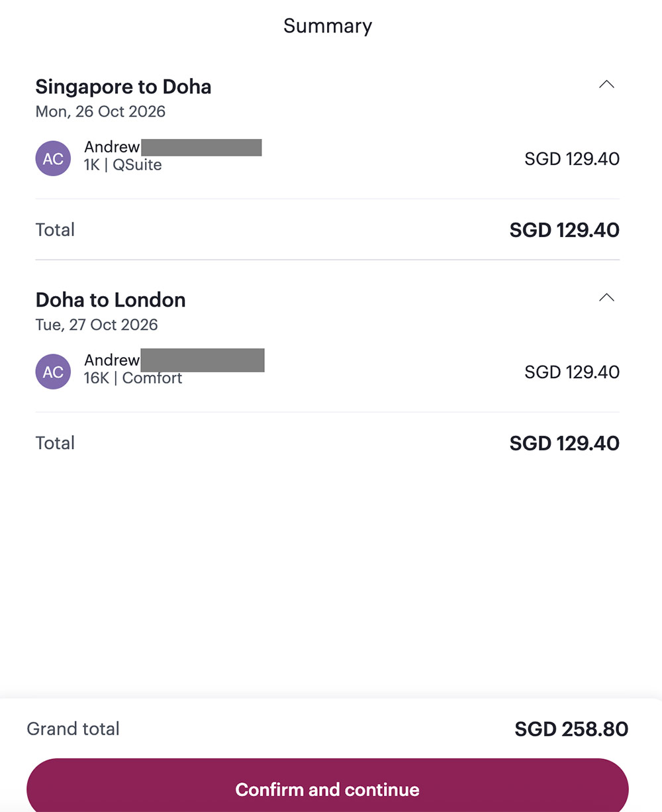Click the bold total for Singapore to Doha
The width and height of the screenshot is (662, 812).
tap(564, 230)
